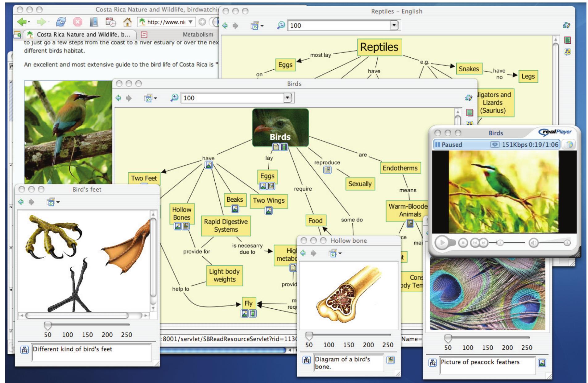Open image resource icon under Two Wings
588x383 pixels.
click(x=269, y=211)
